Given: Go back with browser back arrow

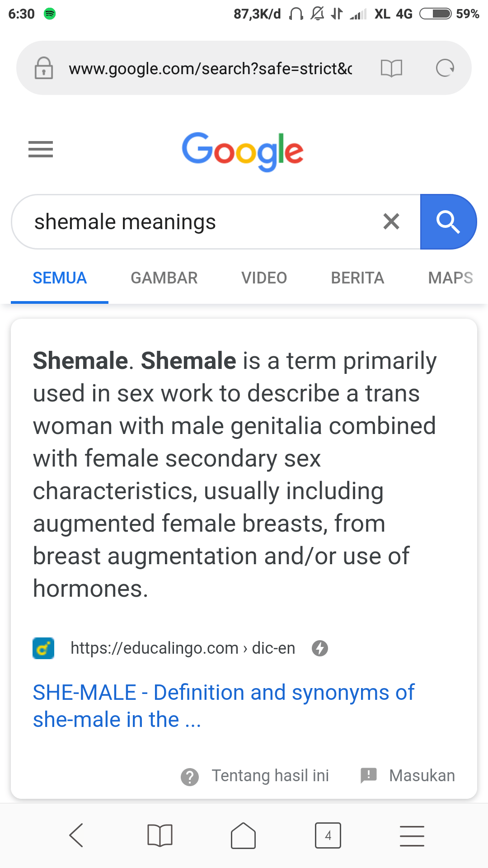Looking at the screenshot, I should click(x=76, y=835).
